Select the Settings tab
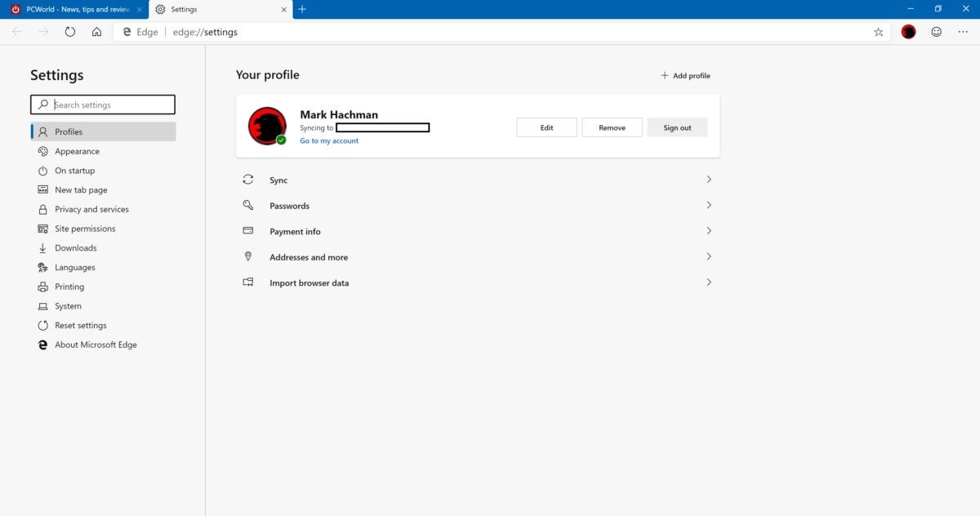 pos(220,9)
